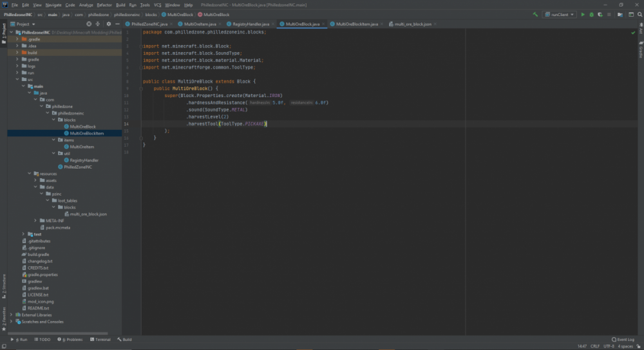Click the green checkmark inspection indicator
Screen dimensions: 644x350
pyautogui.click(x=633, y=32)
